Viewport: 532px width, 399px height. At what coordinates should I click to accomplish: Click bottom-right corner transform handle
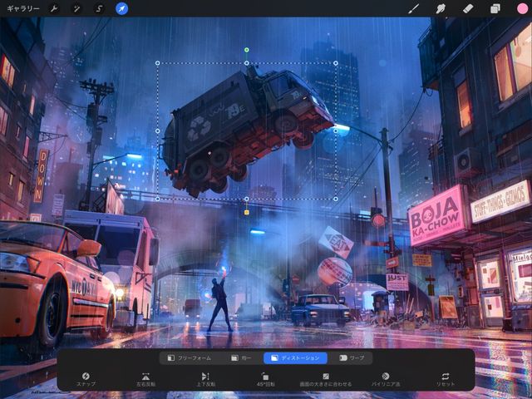336,199
